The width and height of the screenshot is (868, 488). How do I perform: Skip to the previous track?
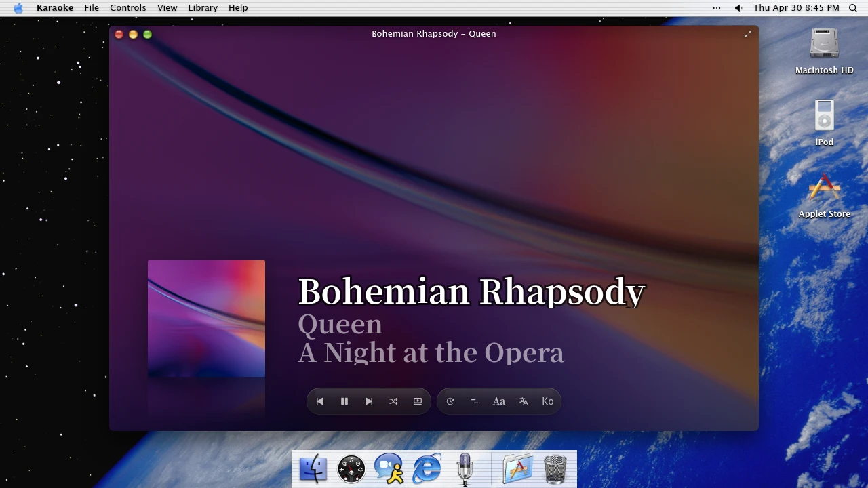(320, 401)
